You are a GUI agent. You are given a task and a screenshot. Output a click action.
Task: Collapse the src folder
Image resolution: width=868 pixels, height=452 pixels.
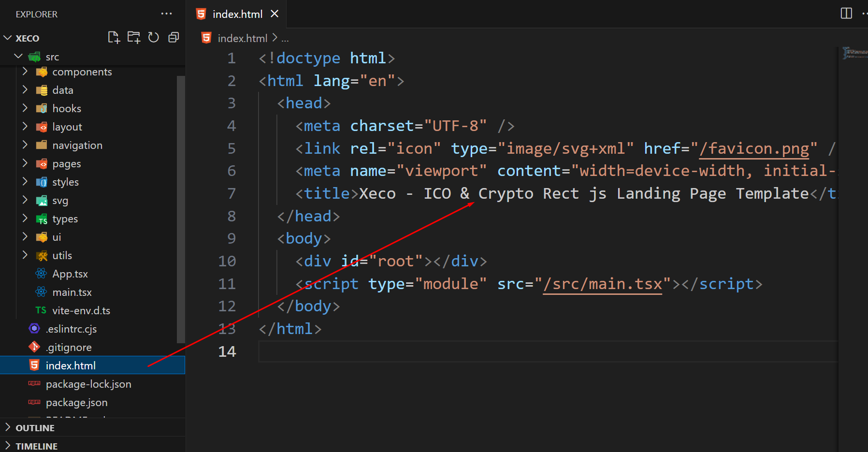[18, 57]
